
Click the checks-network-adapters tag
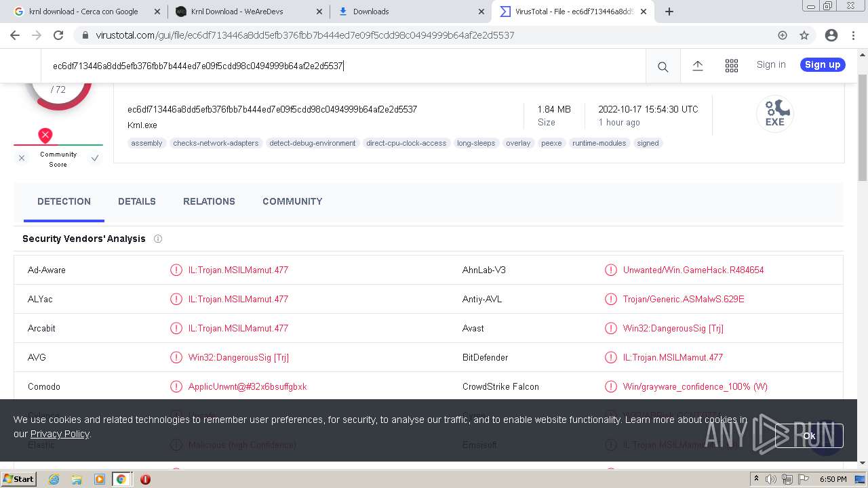point(216,143)
